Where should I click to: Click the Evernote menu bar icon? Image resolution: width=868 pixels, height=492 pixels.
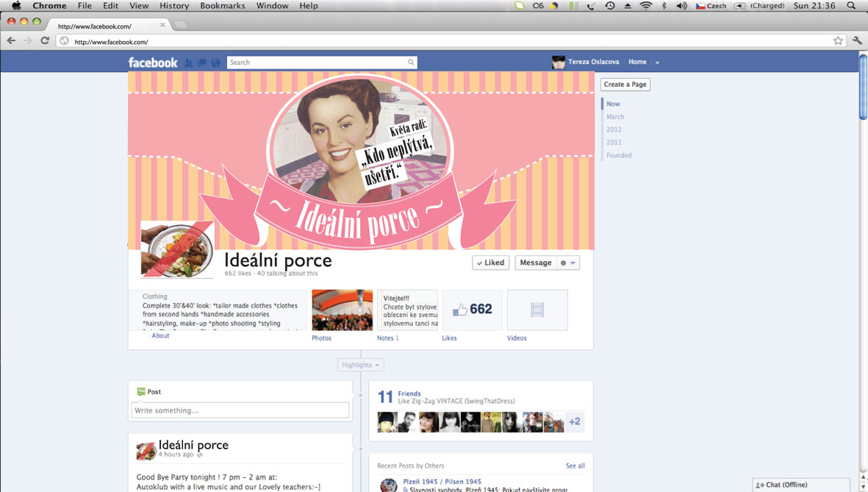519,6
